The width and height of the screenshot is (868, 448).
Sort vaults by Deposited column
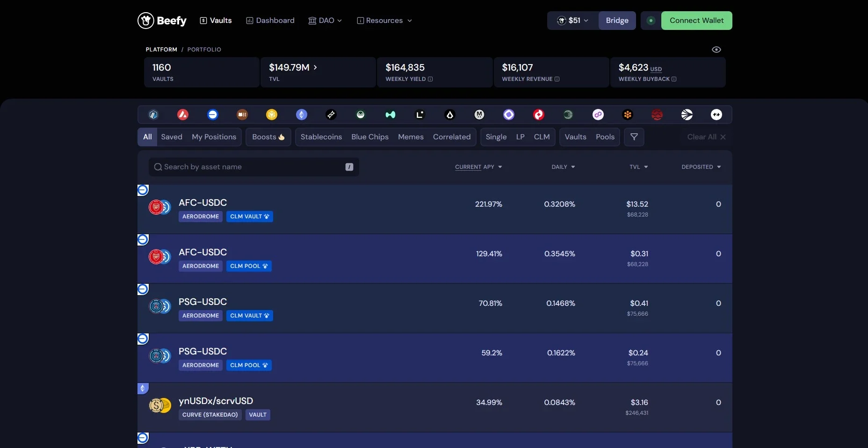tap(701, 167)
